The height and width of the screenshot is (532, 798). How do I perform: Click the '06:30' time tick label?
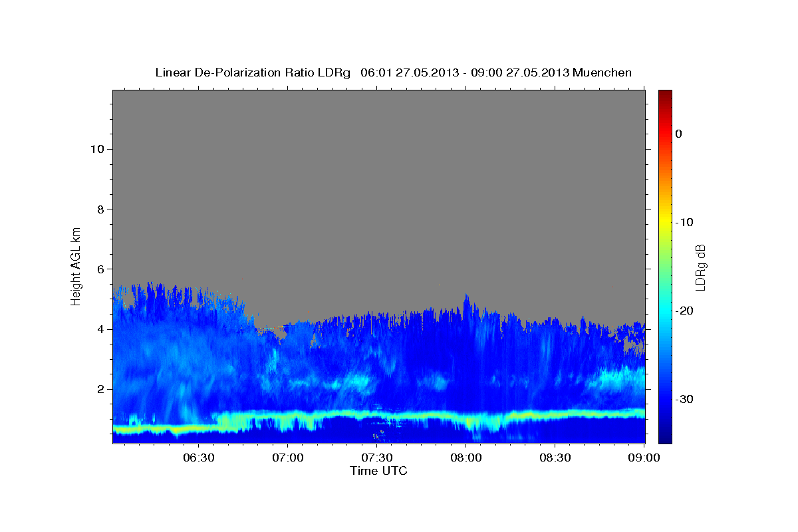tap(198, 458)
